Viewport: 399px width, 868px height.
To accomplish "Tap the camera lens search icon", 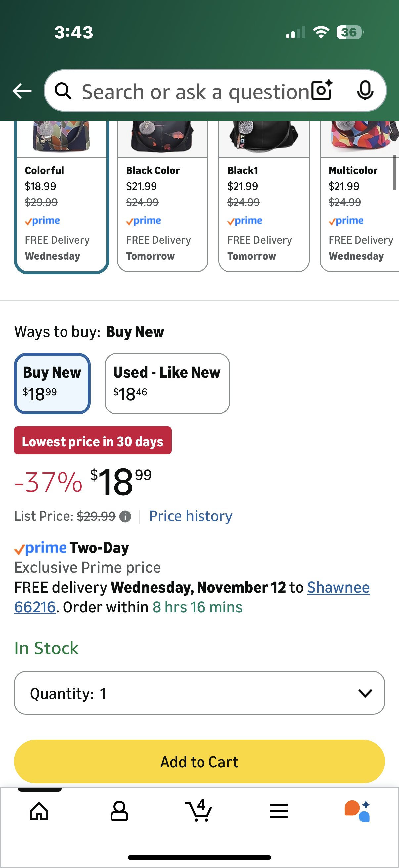I will pyautogui.click(x=322, y=91).
